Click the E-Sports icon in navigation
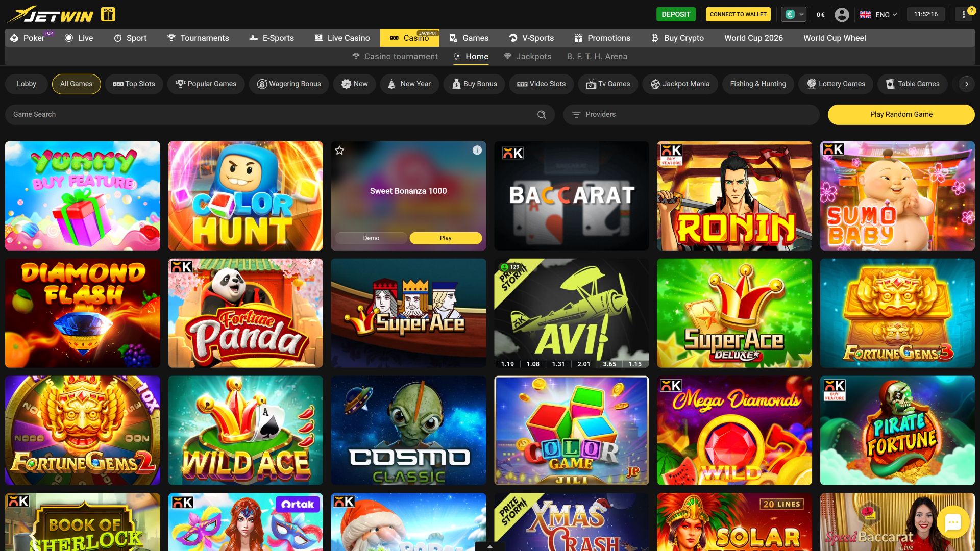980x551 pixels. pos(253,38)
